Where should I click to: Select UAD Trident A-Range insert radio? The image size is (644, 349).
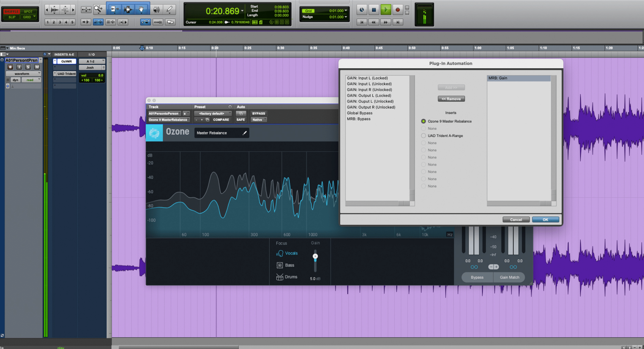pyautogui.click(x=423, y=136)
